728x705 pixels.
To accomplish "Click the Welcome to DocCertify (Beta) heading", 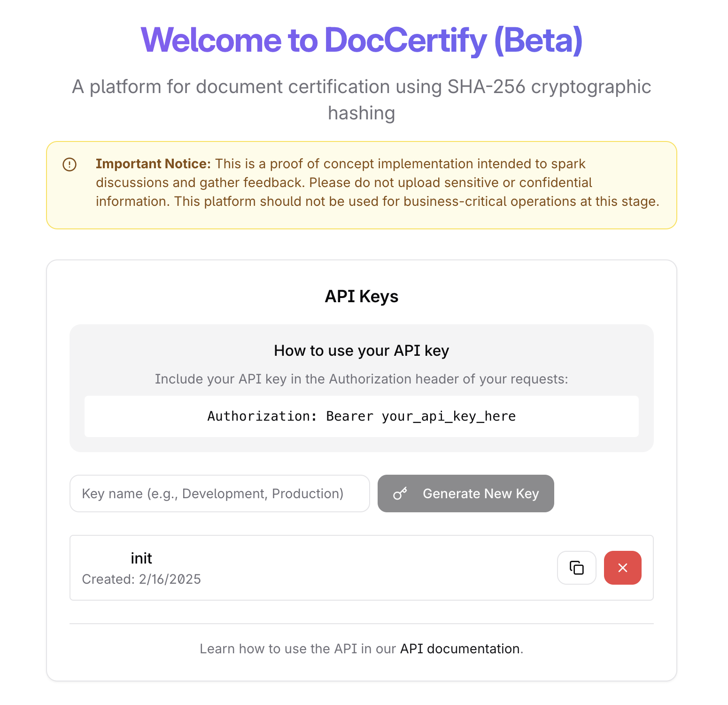I will [362, 40].
